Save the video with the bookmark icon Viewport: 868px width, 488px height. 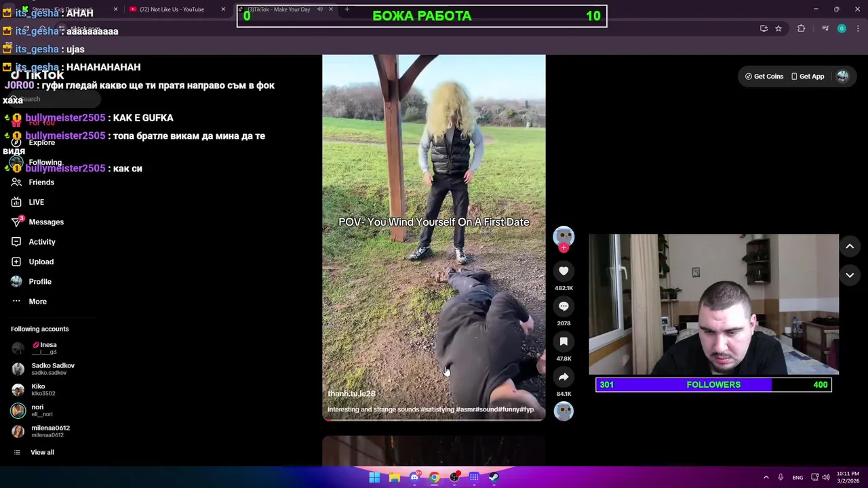pyautogui.click(x=564, y=342)
